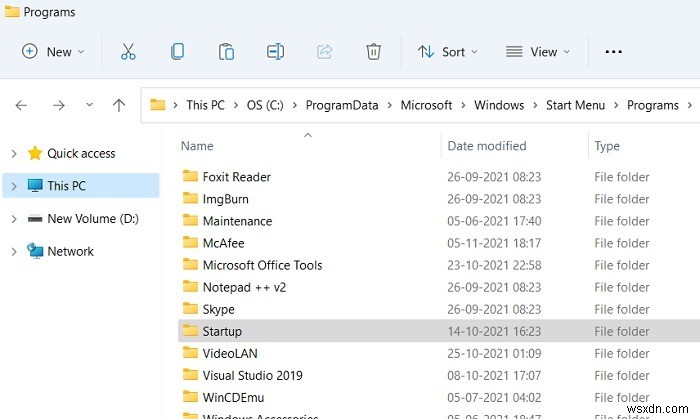Sort by the Type column header
Viewport: 700px width, 419px height.
(x=607, y=146)
